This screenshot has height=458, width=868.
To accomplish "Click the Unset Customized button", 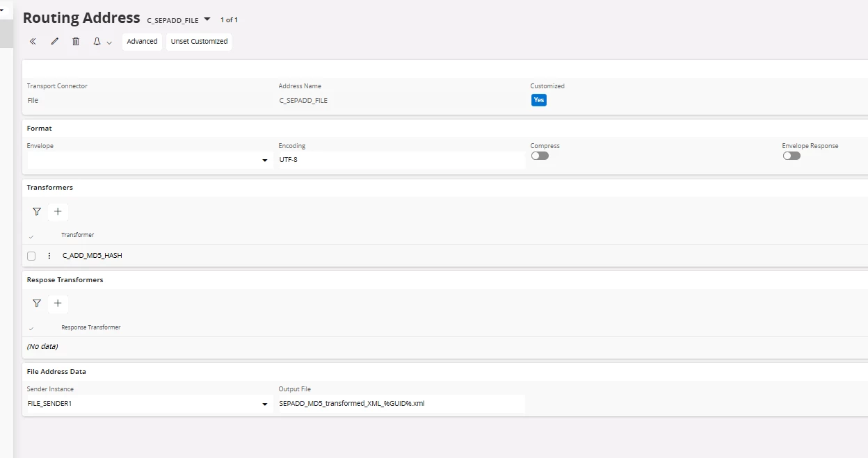I will click(199, 42).
